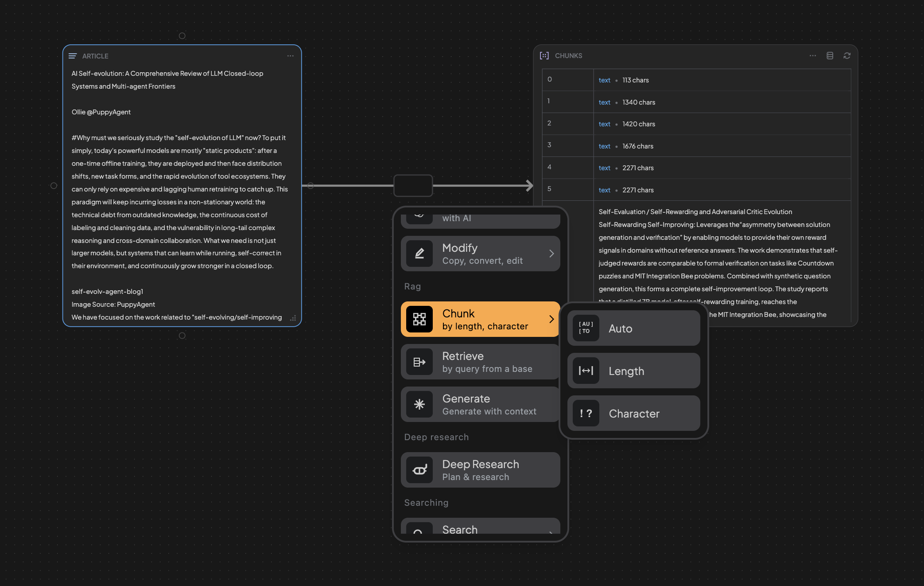Click the text type tag in row 2
The width and height of the screenshot is (924, 586).
coord(604,124)
